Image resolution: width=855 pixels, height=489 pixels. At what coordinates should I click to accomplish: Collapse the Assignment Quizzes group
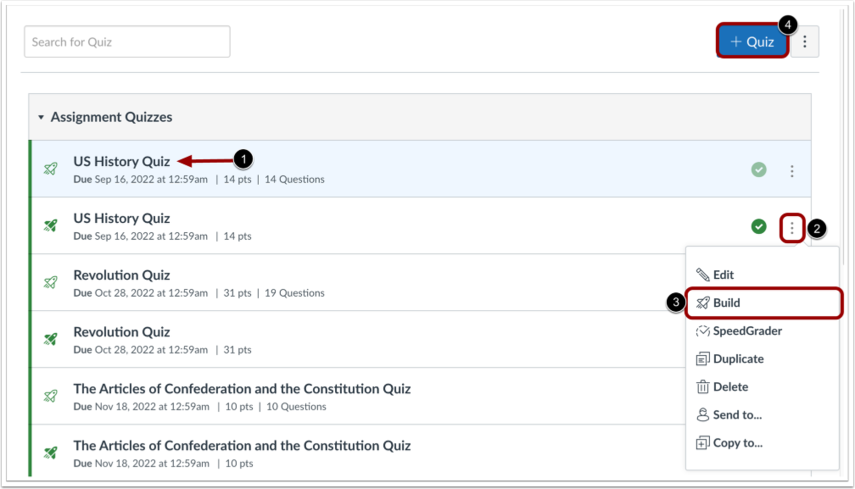click(41, 117)
